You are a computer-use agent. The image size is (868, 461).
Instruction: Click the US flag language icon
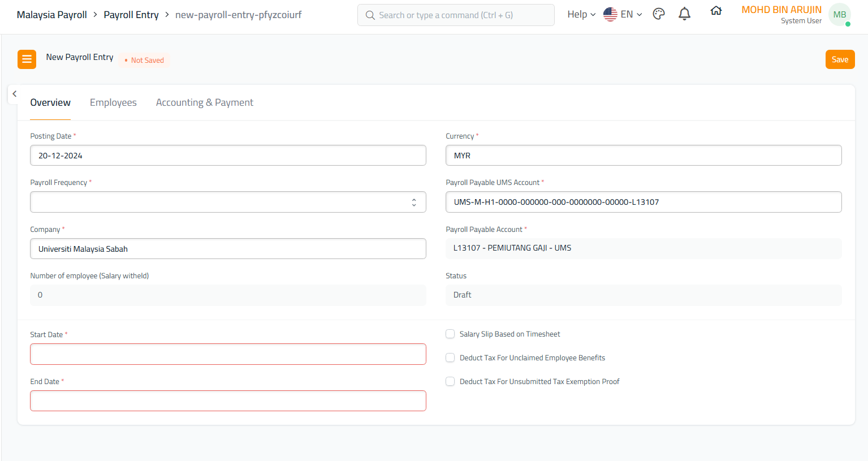coord(610,15)
